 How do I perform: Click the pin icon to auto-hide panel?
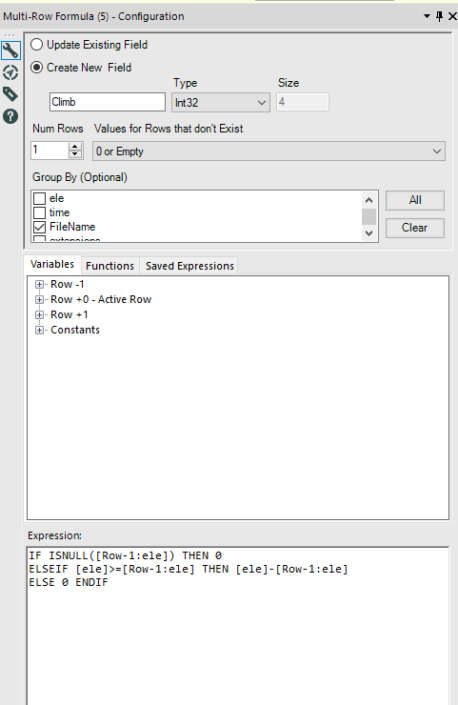coord(439,16)
